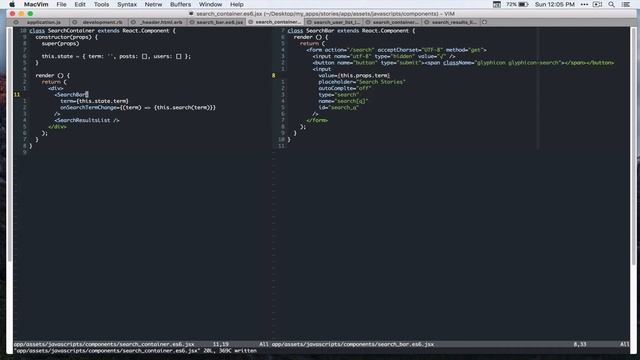Screen dimensions: 640x360
Task: Open the Window menu
Action: [210, 4]
